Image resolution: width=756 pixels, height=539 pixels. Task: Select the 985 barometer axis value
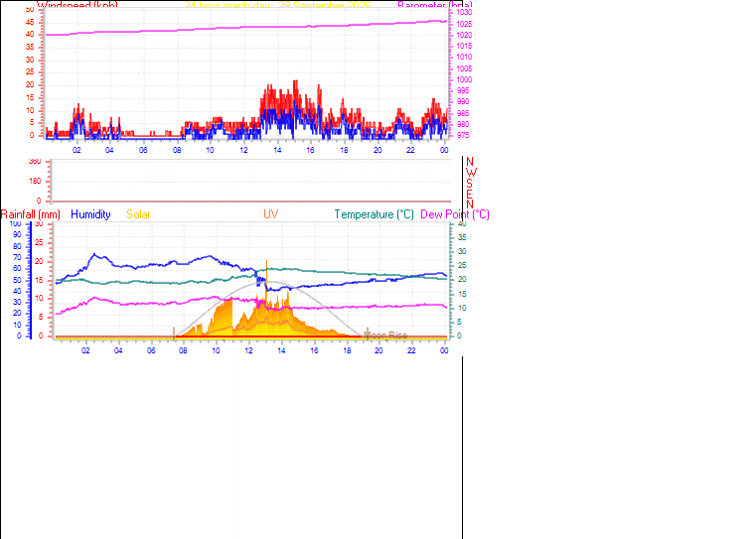[462, 114]
